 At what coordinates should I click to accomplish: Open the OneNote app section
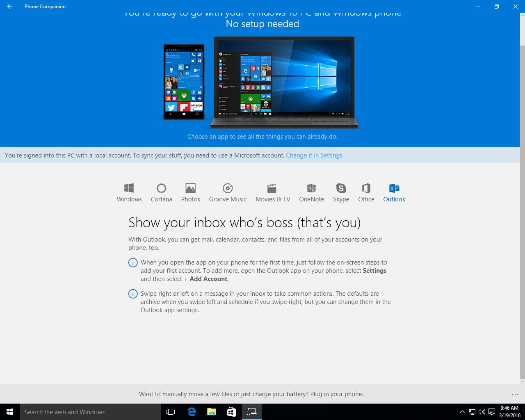click(311, 193)
